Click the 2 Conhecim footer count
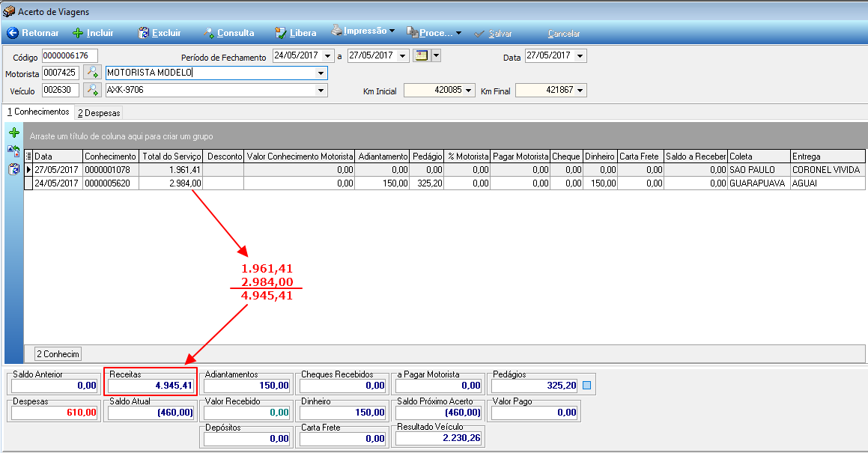Screen dimensions: 868x453 pyautogui.click(x=58, y=354)
